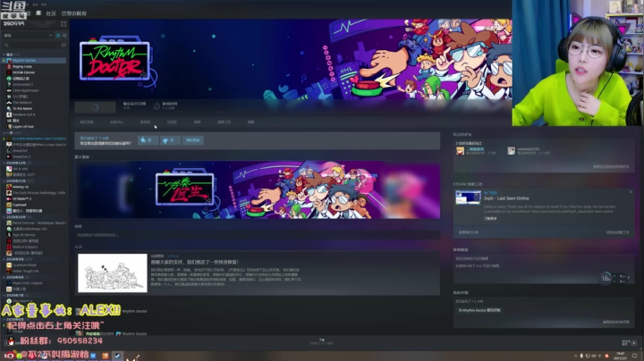Open To the Moon in the game list
This screenshot has width=644, height=361.
pyautogui.click(x=22, y=109)
